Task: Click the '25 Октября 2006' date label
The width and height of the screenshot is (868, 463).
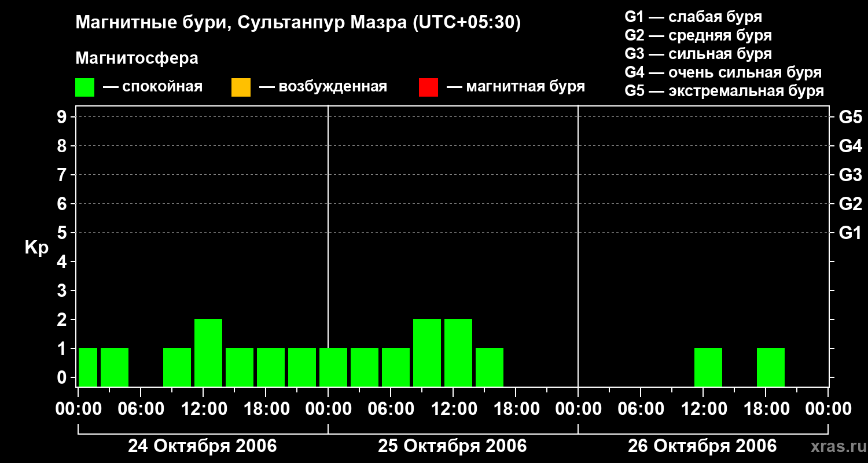Action: 453,446
